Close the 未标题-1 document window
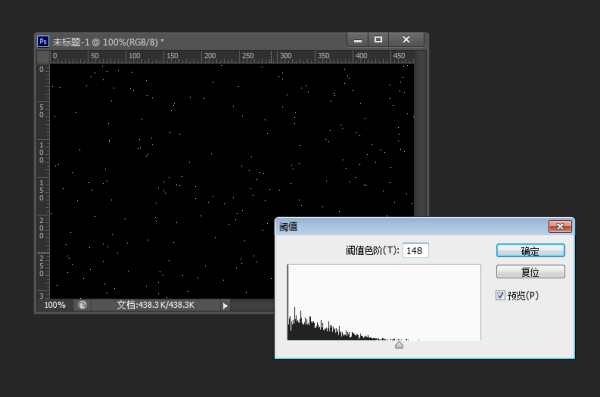600x397 pixels. pos(406,40)
